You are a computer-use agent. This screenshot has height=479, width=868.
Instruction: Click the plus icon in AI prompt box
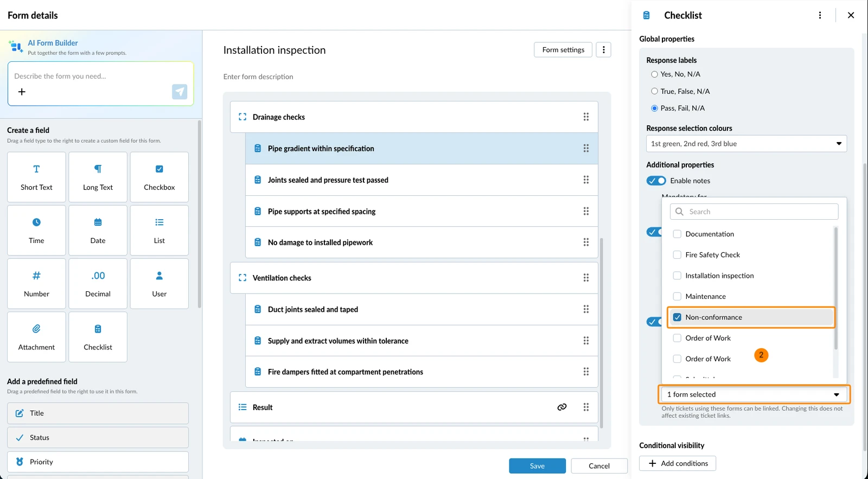tap(22, 92)
